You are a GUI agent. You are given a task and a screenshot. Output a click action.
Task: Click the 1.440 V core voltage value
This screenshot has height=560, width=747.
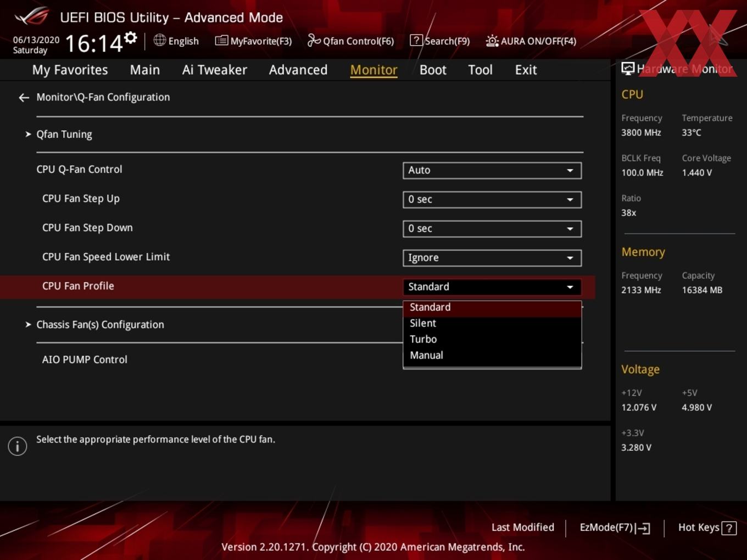pos(696,173)
